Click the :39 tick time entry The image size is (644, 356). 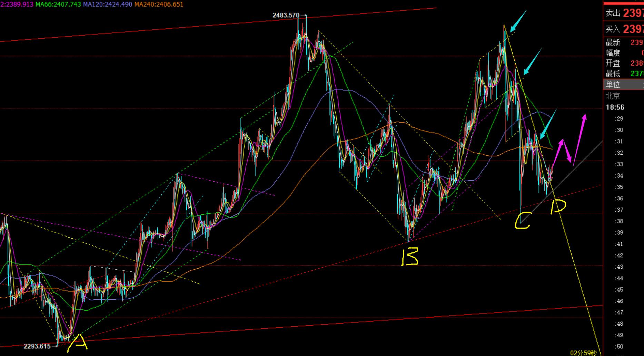(x=619, y=232)
